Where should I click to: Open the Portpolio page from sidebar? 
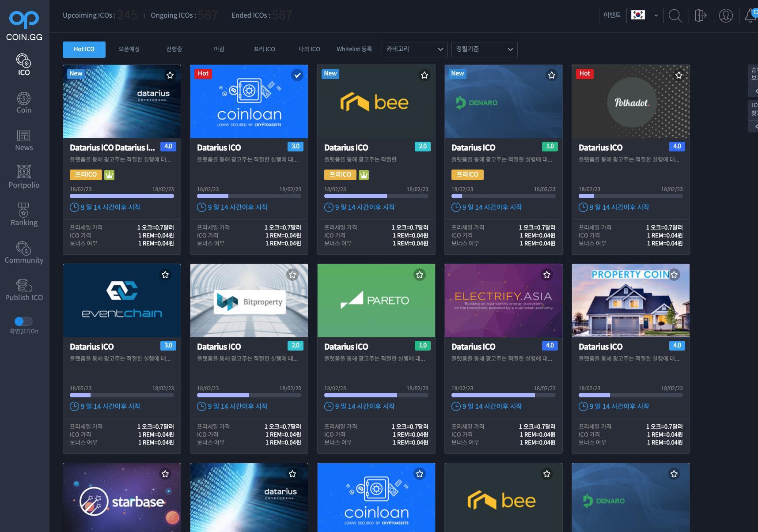pyautogui.click(x=24, y=177)
